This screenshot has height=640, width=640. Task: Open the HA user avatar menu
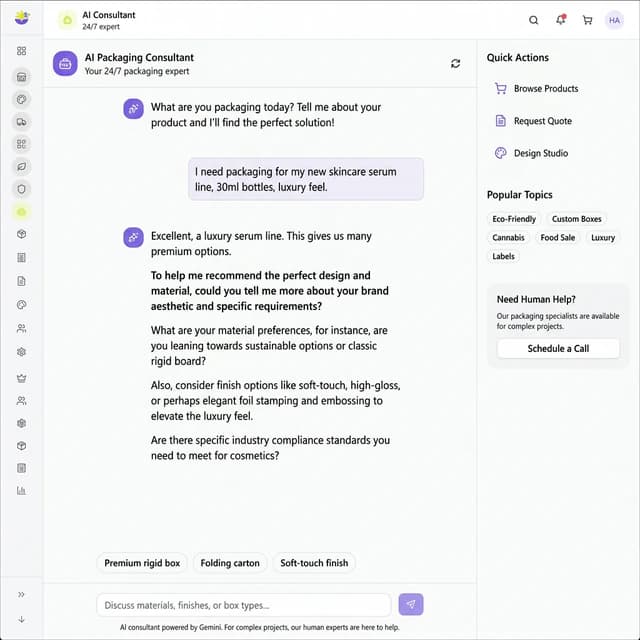pos(614,20)
